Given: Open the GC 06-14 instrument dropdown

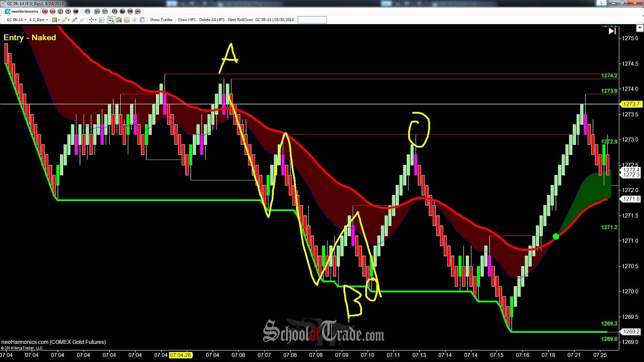Looking at the screenshot, I should coord(17,20).
